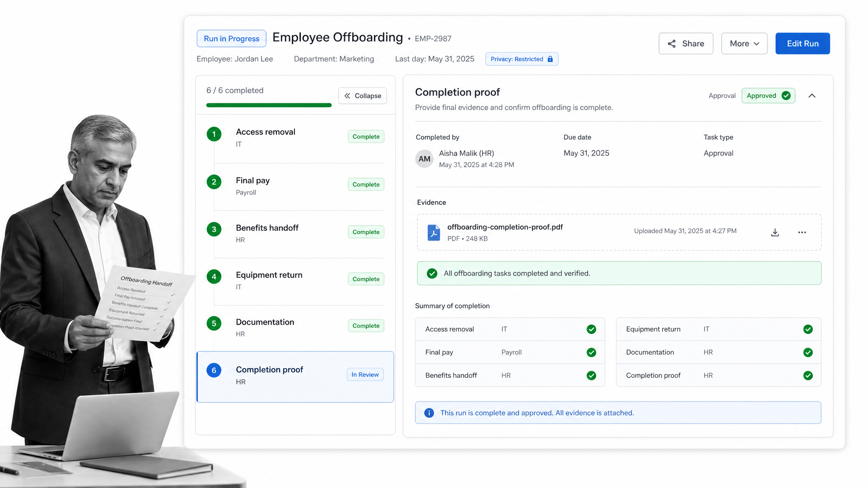Click the In Review badge
Viewport: 868px width, 488px height.
pos(365,375)
